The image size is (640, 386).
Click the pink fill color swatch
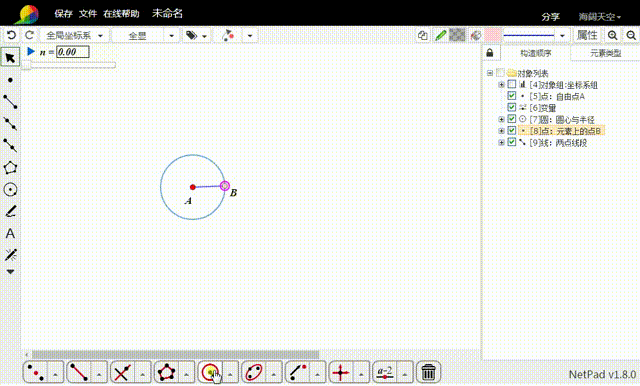493,35
